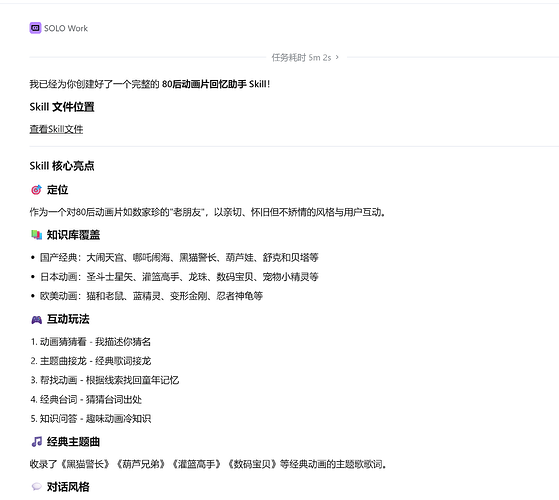Click the 经典主题曲 heading text
Viewport: 559px width, 500px height.
point(73,442)
